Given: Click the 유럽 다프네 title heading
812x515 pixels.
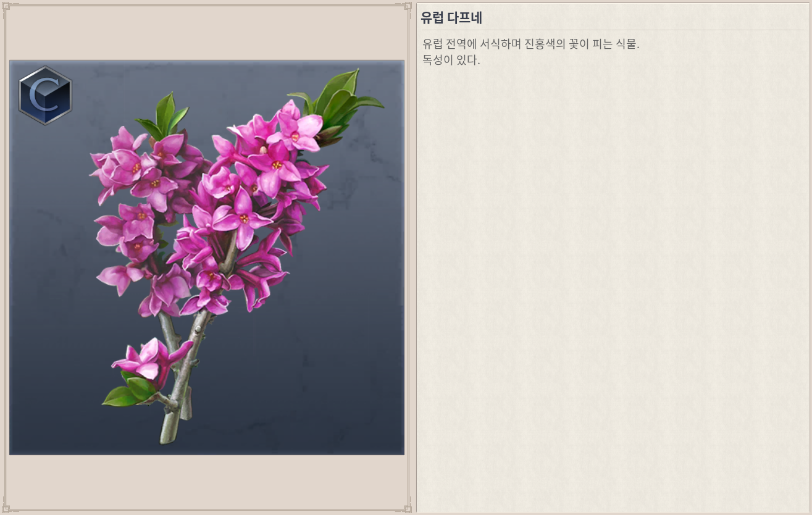Looking at the screenshot, I should [451, 18].
